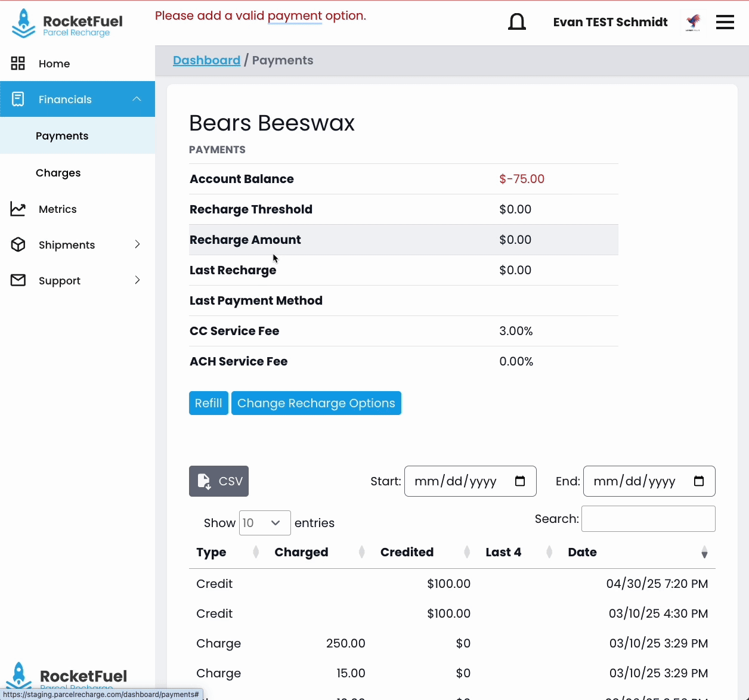Click the RocketFuel logo at top left

67,24
